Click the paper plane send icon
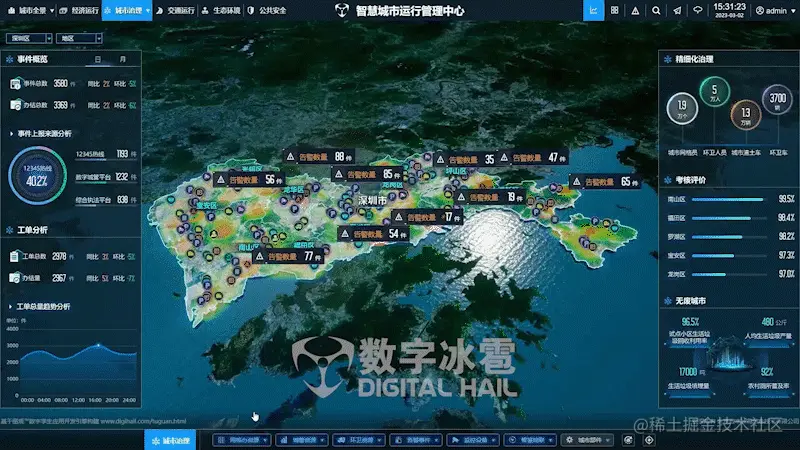This screenshot has height=450, width=800. (677, 10)
